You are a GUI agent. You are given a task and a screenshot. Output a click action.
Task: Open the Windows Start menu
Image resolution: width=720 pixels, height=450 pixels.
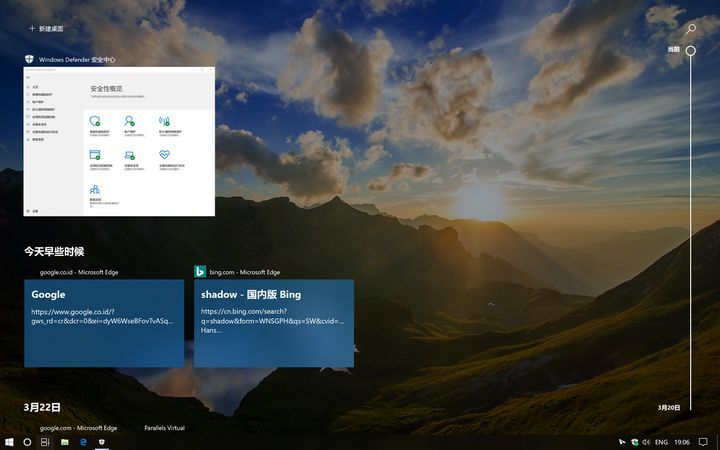pyautogui.click(x=9, y=441)
